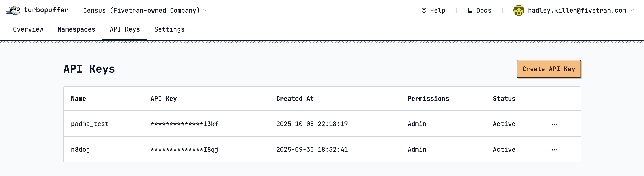The height and width of the screenshot is (176, 644).
Task: Open the Docs link
Action: (x=484, y=11)
